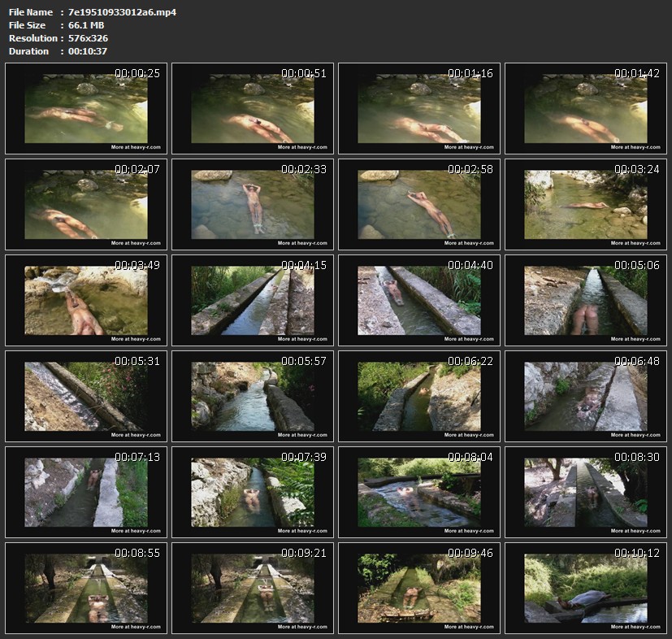The image size is (672, 639).
Task: Open the frame marked 00:00:51
Action: coord(253,109)
